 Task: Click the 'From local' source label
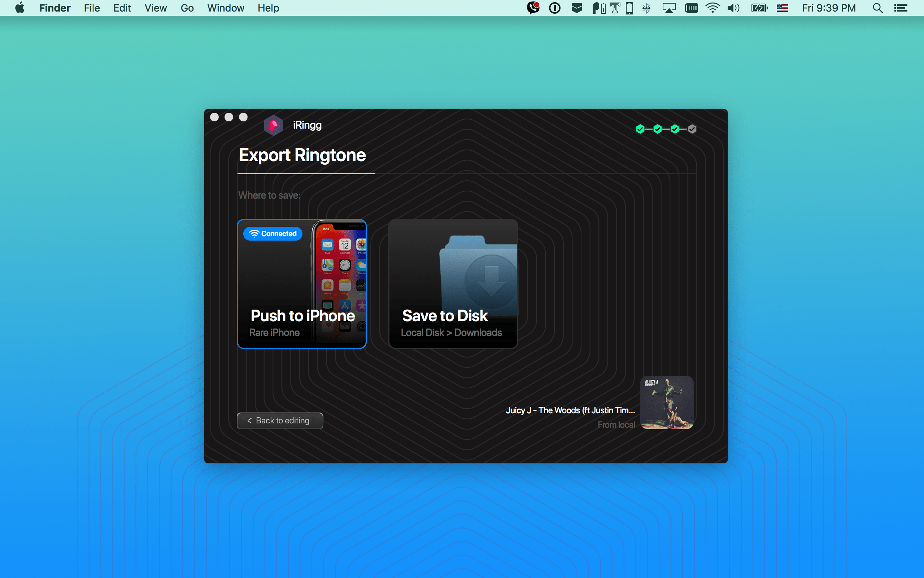(x=616, y=425)
